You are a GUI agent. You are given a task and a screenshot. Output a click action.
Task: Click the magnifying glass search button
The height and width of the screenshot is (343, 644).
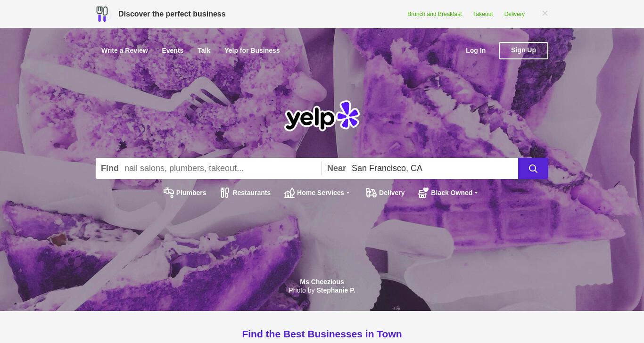click(533, 168)
